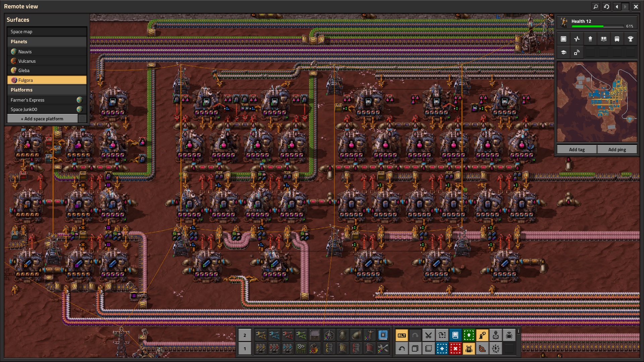Toggle ALT mode
The image size is (644, 362).
pyautogui.click(x=401, y=335)
